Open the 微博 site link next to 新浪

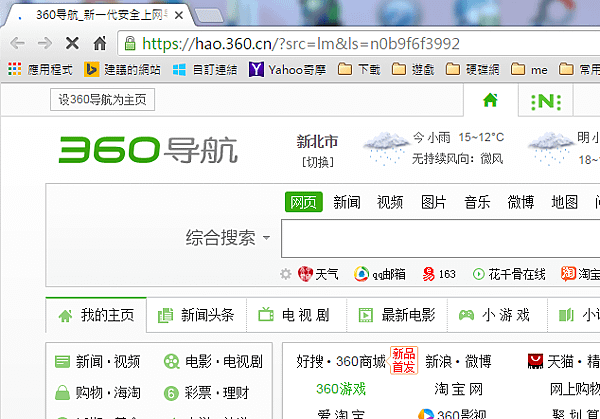tap(478, 362)
